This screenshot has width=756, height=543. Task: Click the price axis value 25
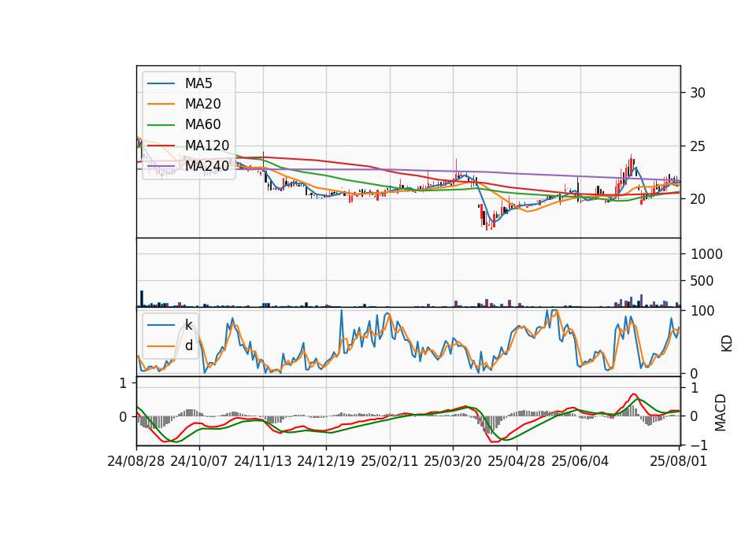click(698, 146)
